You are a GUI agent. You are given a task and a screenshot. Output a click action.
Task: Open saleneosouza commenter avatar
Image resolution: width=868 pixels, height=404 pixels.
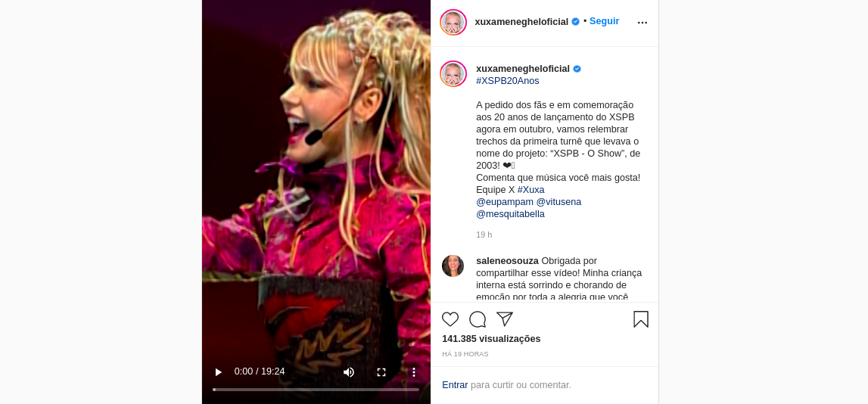pyautogui.click(x=453, y=266)
